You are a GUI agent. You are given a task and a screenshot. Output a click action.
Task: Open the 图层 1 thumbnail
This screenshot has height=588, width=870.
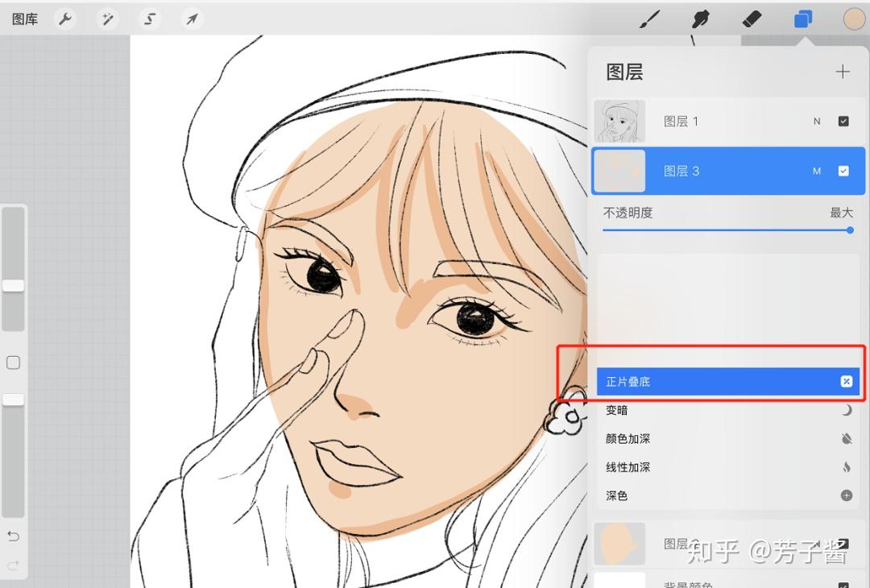pos(619,121)
